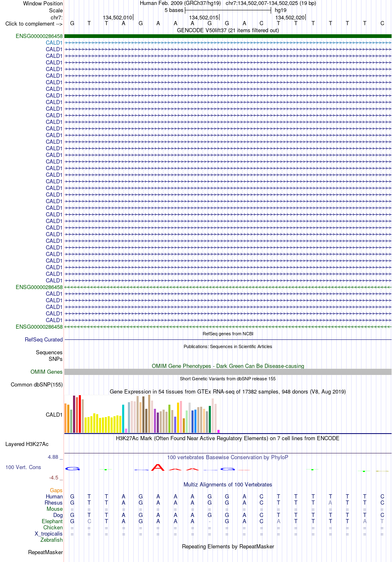Select the Dog alignment row label

click(x=58, y=515)
